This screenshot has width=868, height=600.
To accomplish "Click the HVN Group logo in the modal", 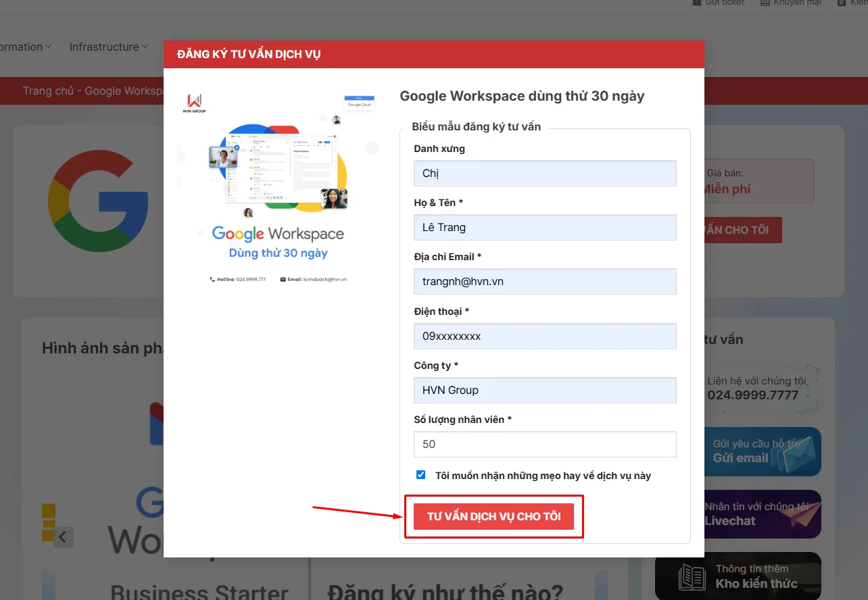I will tap(195, 103).
